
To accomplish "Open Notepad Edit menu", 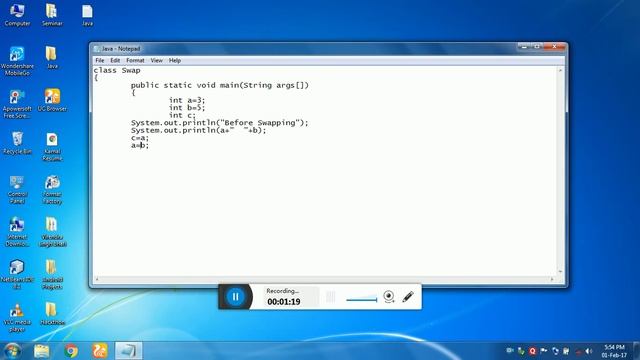I will pyautogui.click(x=115, y=60).
